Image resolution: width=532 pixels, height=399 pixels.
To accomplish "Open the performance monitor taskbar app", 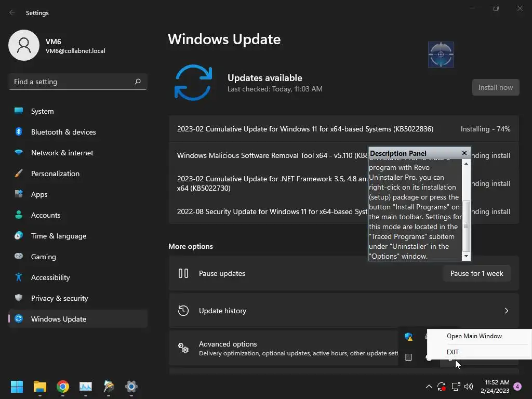I will point(86,387).
